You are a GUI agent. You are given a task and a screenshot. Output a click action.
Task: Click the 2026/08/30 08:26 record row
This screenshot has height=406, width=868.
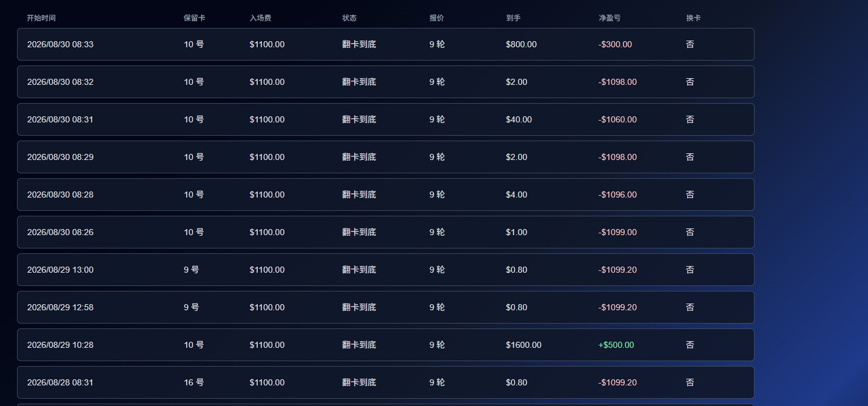386,232
